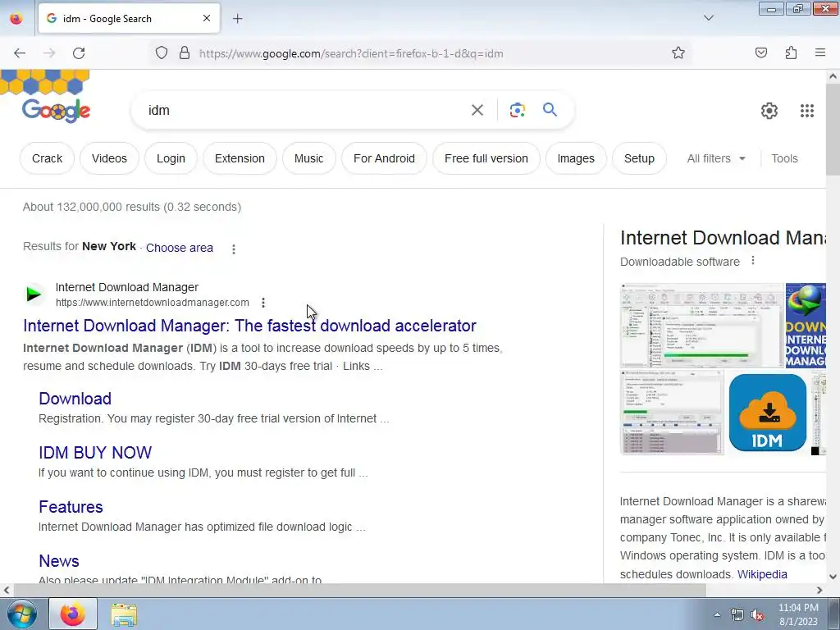Open site security info via the padlock icon
The image size is (840, 630).
[x=185, y=52]
